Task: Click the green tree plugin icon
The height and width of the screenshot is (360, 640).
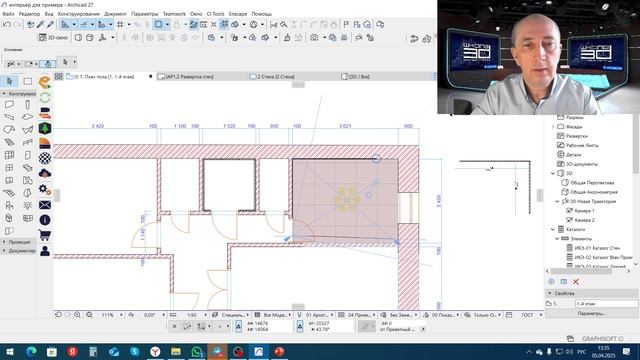Action: pyautogui.click(x=45, y=128)
